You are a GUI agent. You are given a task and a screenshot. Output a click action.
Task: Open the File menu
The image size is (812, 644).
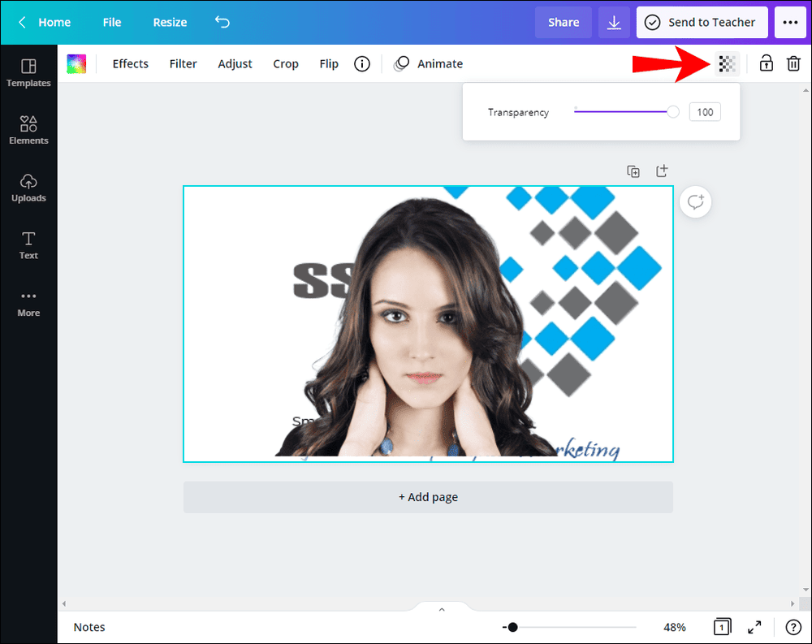[112, 22]
